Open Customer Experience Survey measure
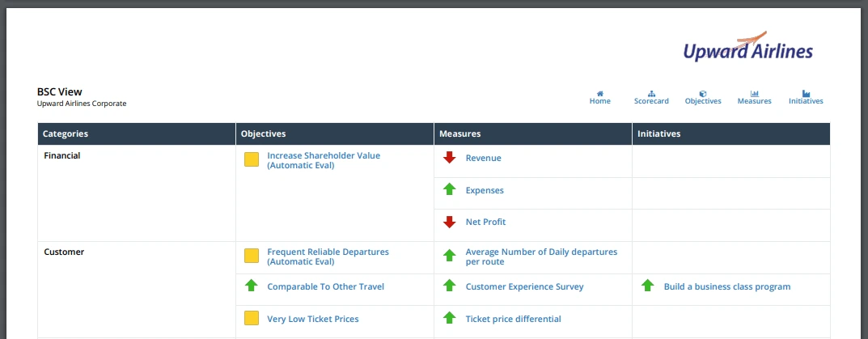This screenshot has height=339, width=868. click(x=524, y=287)
